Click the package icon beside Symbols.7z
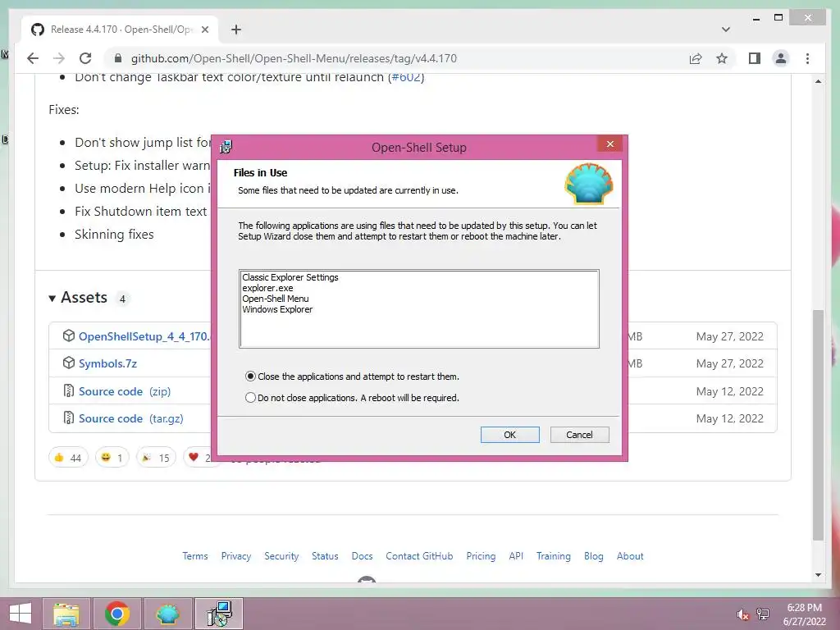This screenshot has height=630, width=840. click(x=69, y=363)
